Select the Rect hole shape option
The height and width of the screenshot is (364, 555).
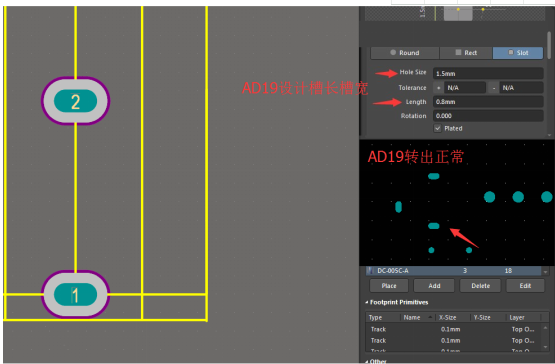(466, 53)
